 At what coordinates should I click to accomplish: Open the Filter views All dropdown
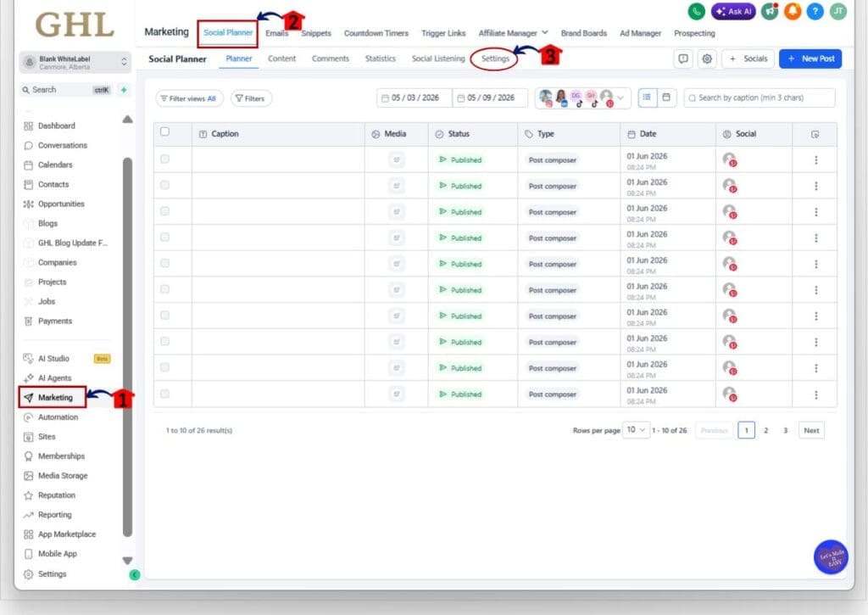[189, 98]
